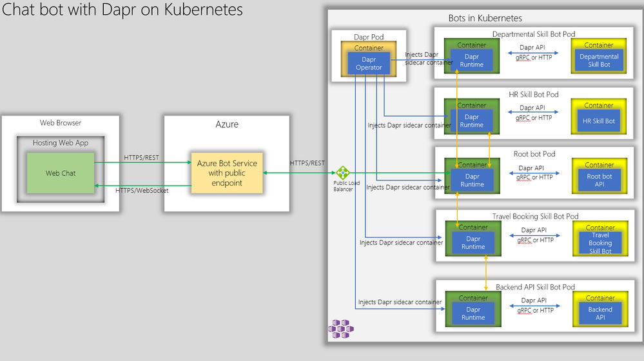Click the 'Hosting Web App' label
The width and height of the screenshot is (644, 361).
coord(61,143)
